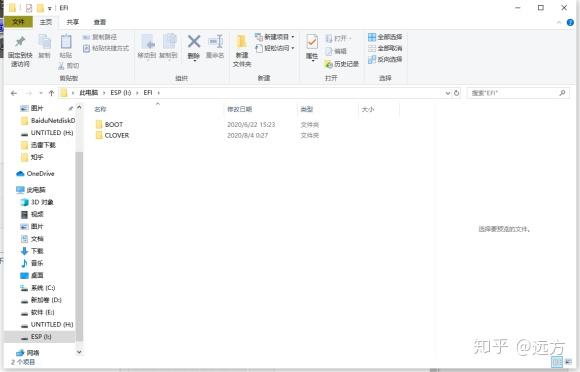Click the Rename icon
Image resolution: width=580 pixels, height=372 pixels.
(215, 41)
